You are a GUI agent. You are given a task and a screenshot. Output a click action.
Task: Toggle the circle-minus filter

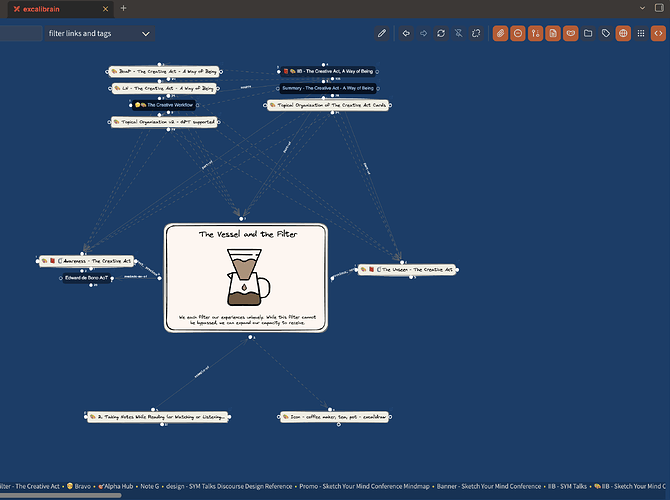tap(518, 33)
